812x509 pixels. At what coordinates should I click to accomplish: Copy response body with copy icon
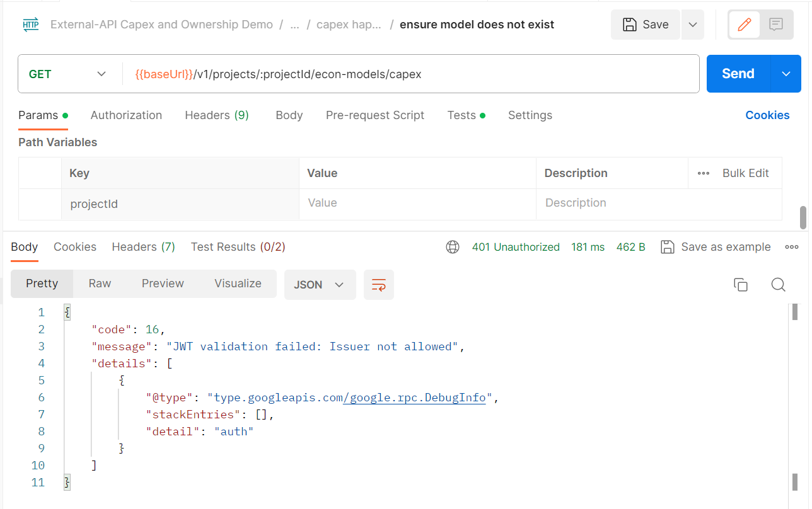click(x=741, y=285)
